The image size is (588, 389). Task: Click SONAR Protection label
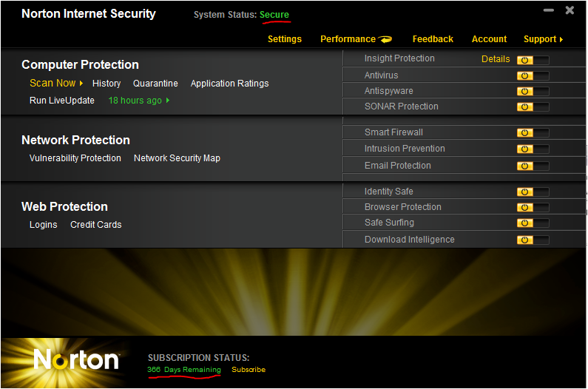[x=402, y=106]
